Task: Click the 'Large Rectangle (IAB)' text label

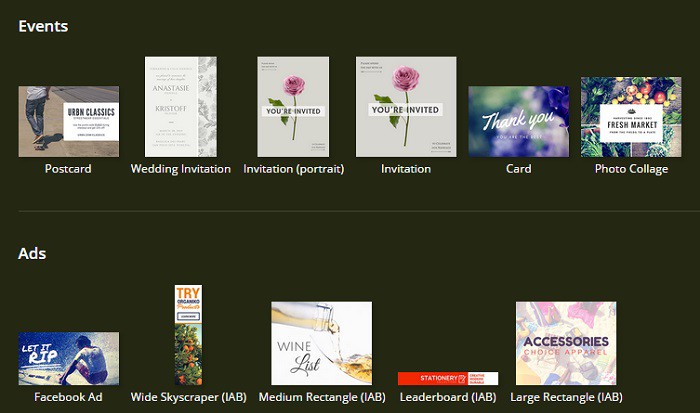Action: point(566,397)
